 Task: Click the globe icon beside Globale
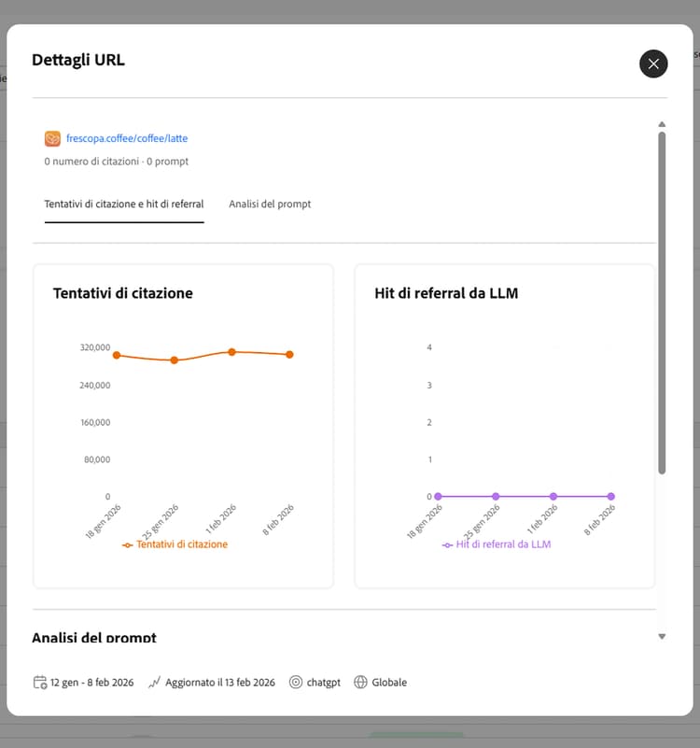361,683
